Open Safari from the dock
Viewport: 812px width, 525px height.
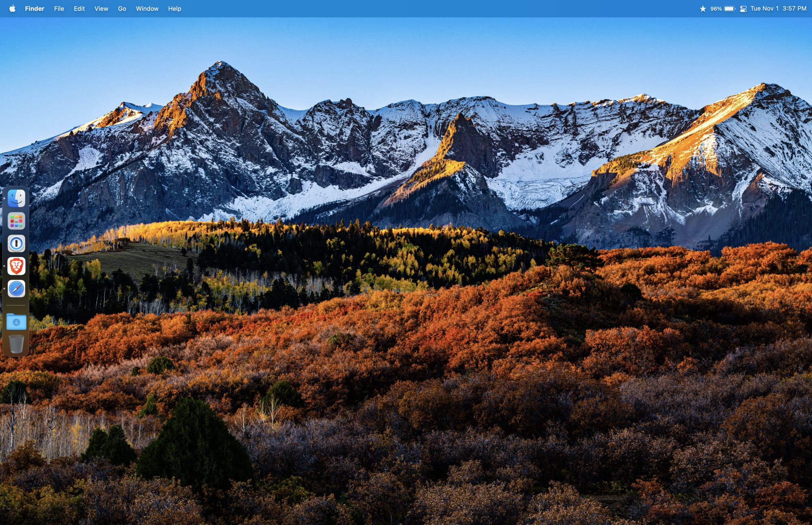coord(16,289)
